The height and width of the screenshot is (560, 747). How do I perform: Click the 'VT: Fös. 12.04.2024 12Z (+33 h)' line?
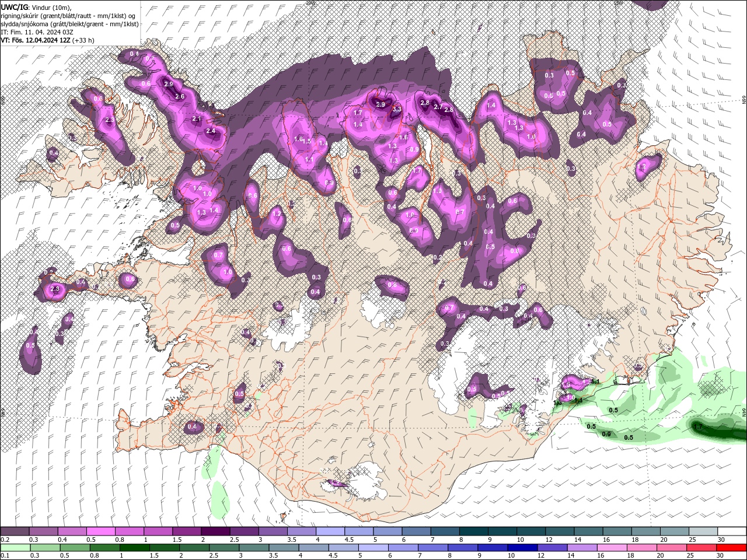click(x=47, y=40)
